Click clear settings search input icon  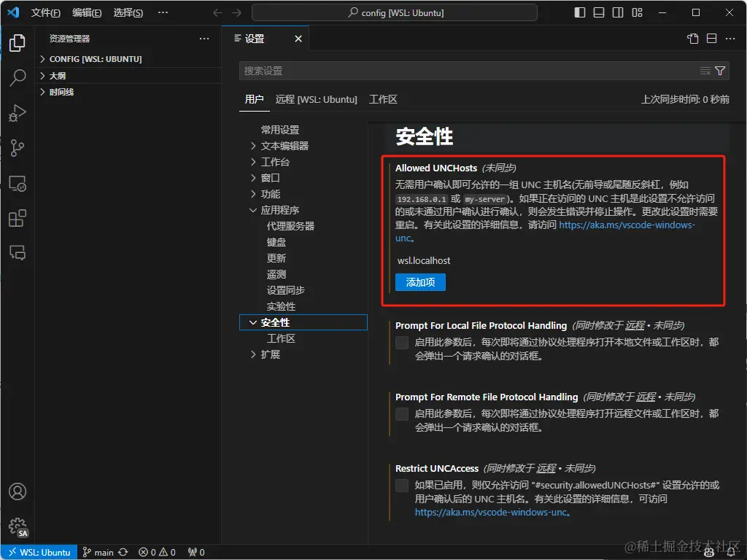[x=705, y=71]
